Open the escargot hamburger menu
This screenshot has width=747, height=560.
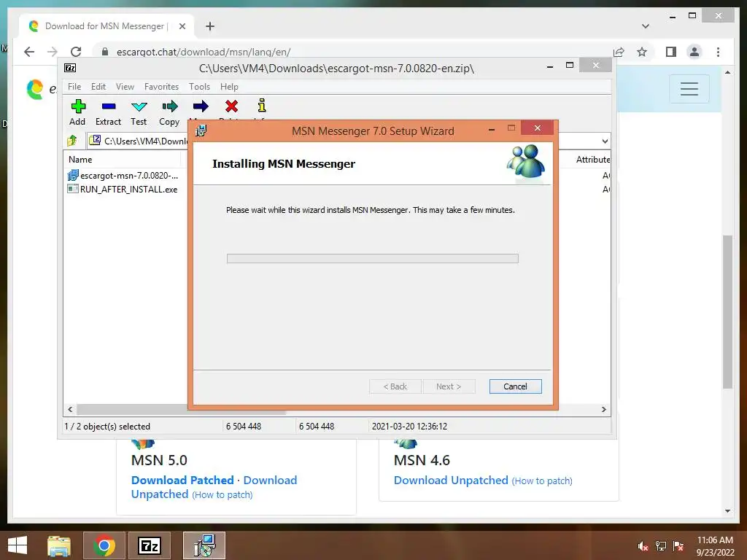click(689, 88)
